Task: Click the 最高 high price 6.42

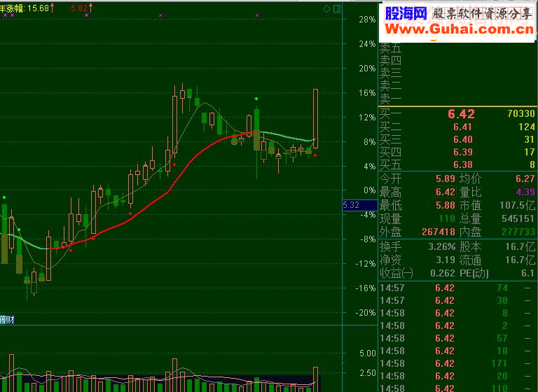Action: tap(446, 192)
